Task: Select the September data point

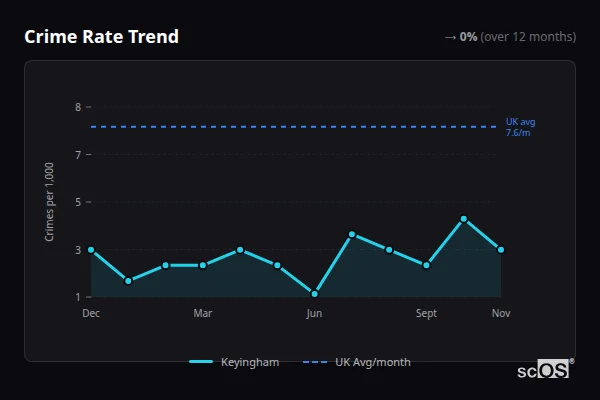Action: pos(426,265)
